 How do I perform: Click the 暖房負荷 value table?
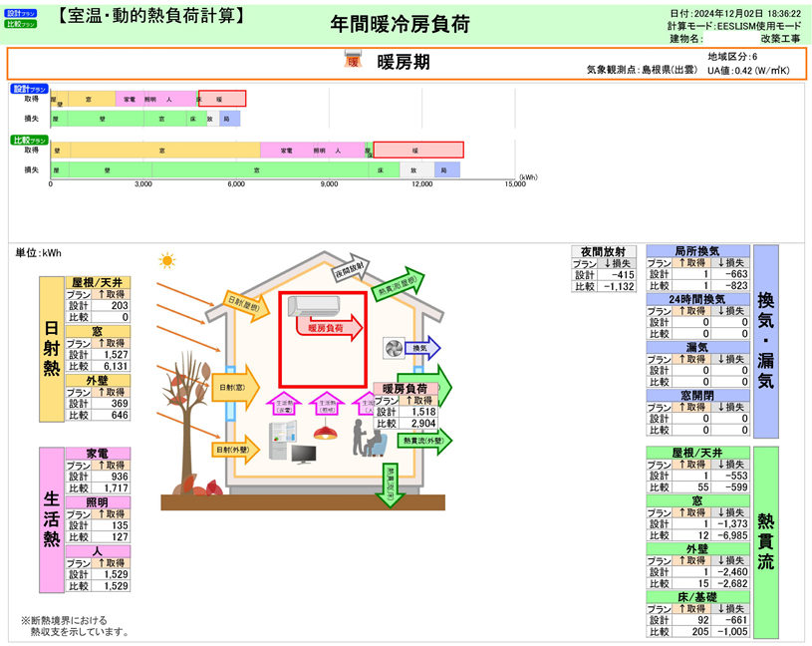click(x=406, y=407)
